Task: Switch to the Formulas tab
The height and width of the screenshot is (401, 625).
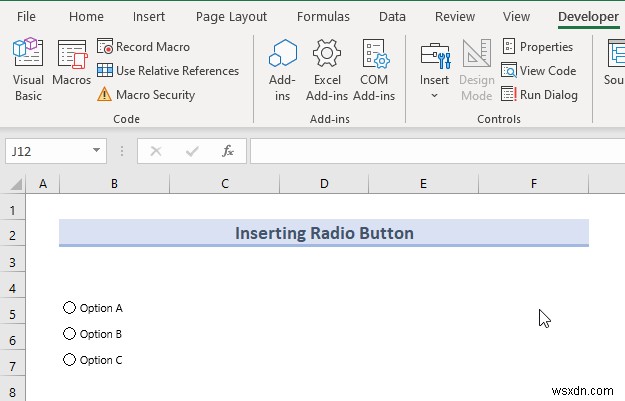Action: (323, 17)
